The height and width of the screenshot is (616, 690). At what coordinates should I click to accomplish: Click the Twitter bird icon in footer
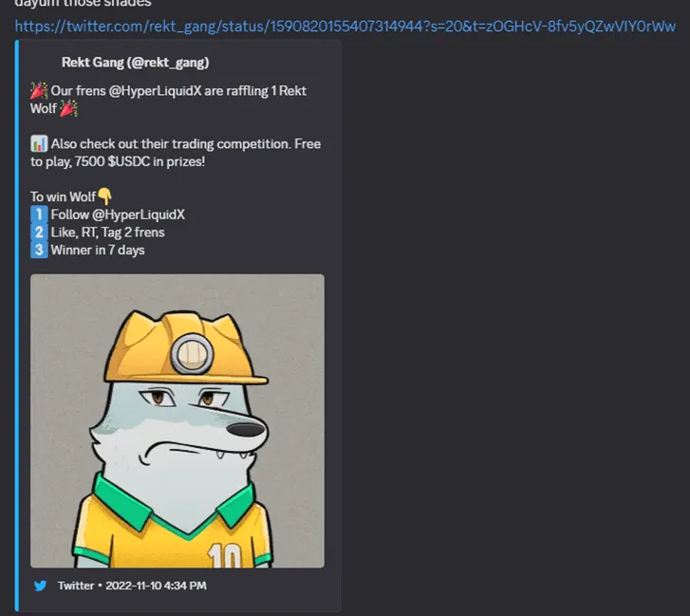[x=41, y=586]
